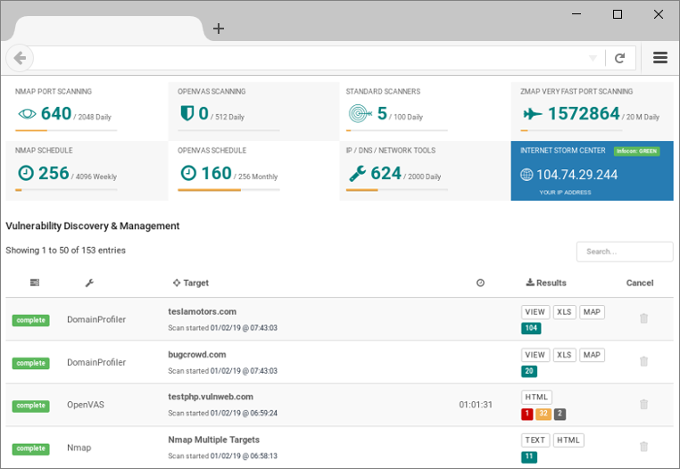680x469 pixels.
Task: Select the teslamotors.com target name
Action: click(x=202, y=312)
